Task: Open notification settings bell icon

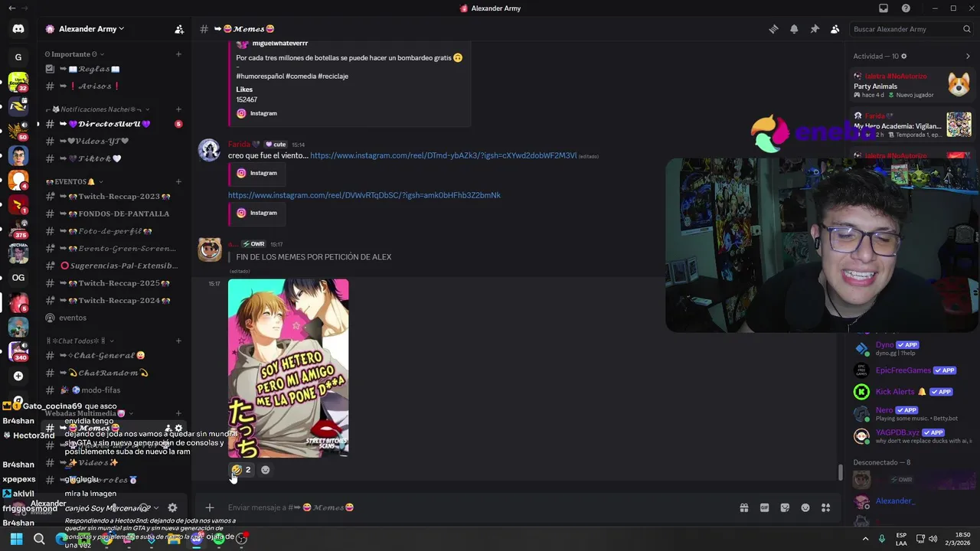Action: pos(794,29)
